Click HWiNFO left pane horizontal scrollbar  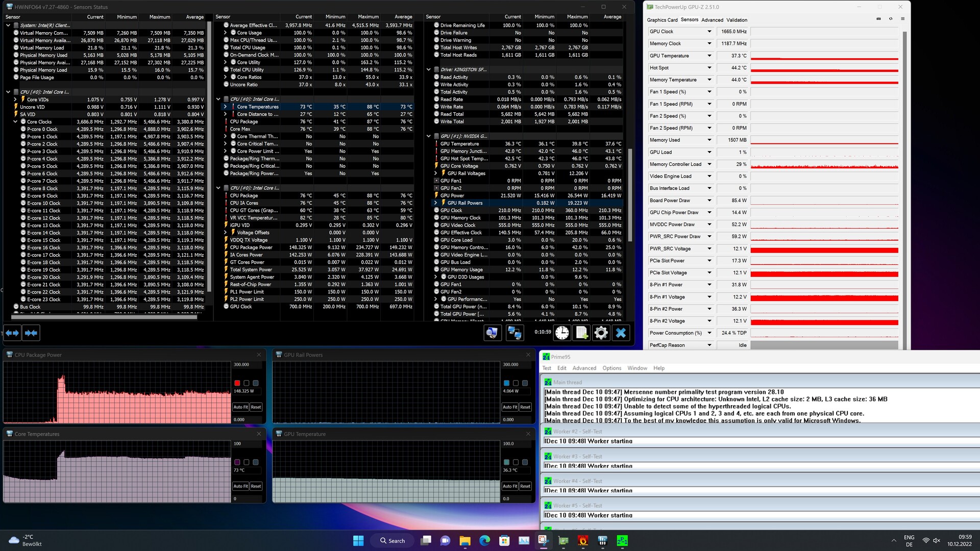104,317
